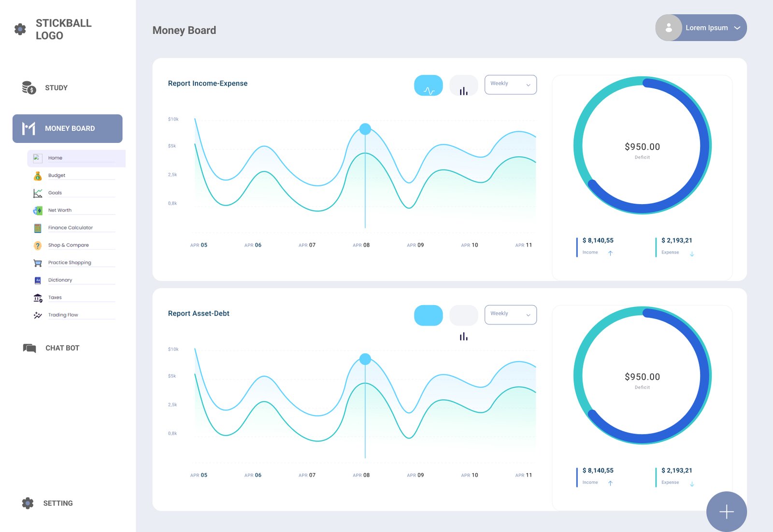Switch Income-Expense report to line chart view
This screenshot has width=773, height=532.
(x=428, y=85)
